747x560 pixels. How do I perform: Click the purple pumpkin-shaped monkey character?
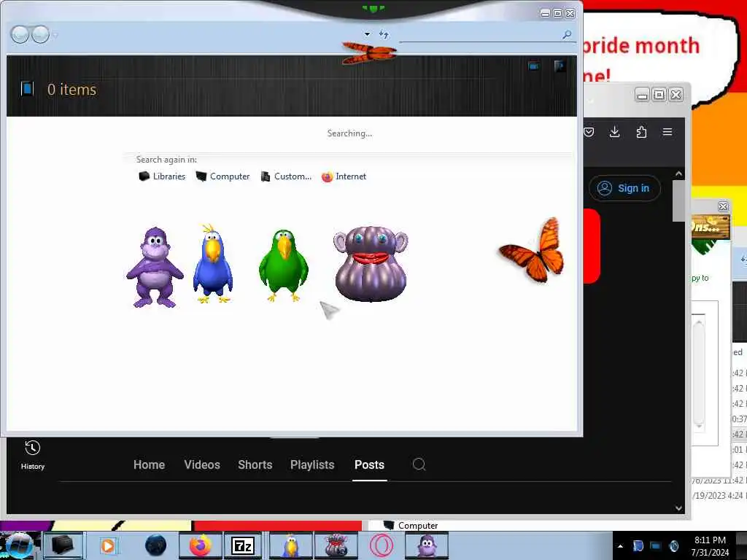371,264
